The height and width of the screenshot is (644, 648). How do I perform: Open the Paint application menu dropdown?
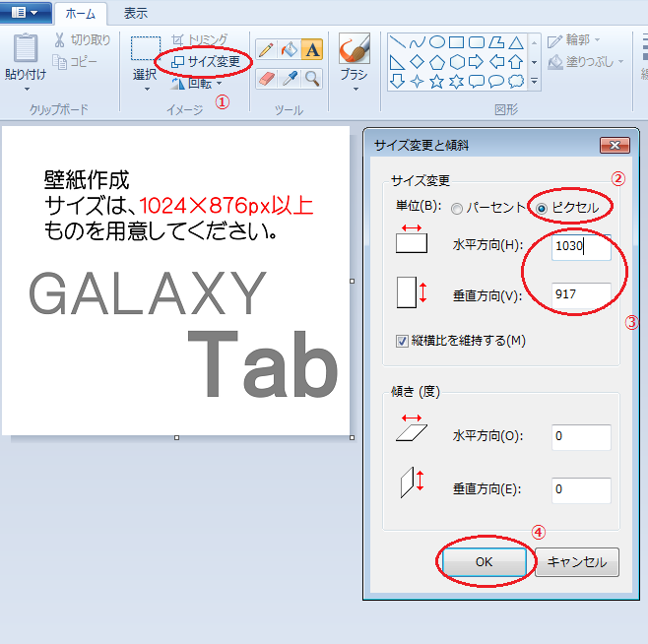click(26, 13)
